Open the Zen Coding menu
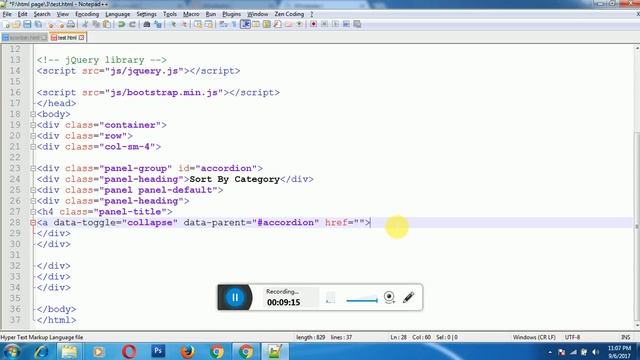This screenshot has height=360, width=640. click(x=289, y=14)
